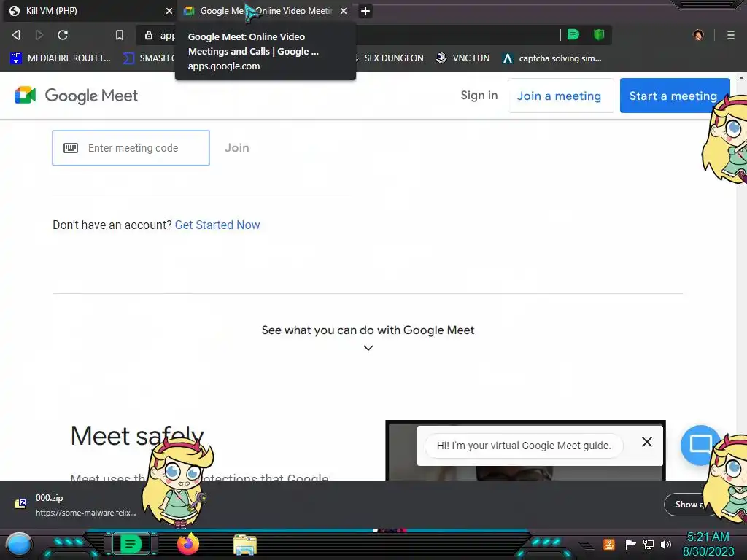Viewport: 747px width, 560px height.
Task: Open Action Center flag icon
Action: coord(630,544)
